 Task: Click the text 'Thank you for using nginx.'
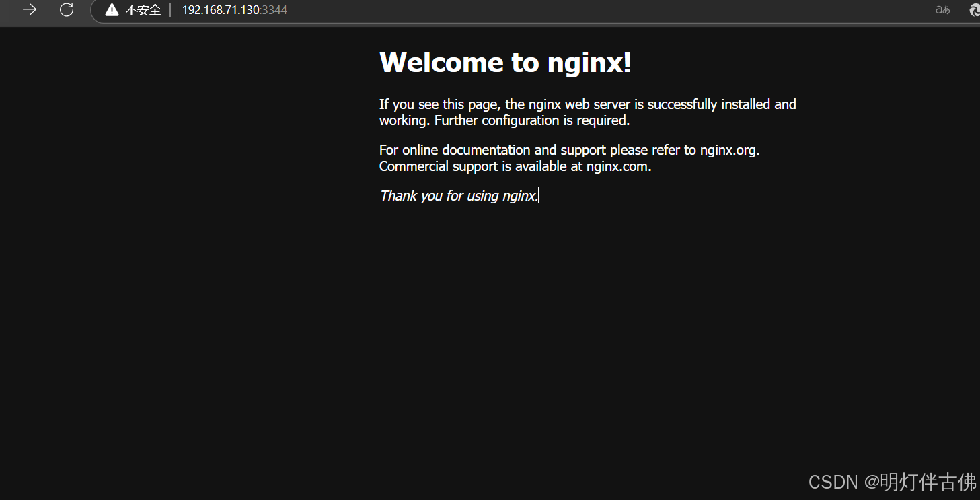tap(459, 196)
